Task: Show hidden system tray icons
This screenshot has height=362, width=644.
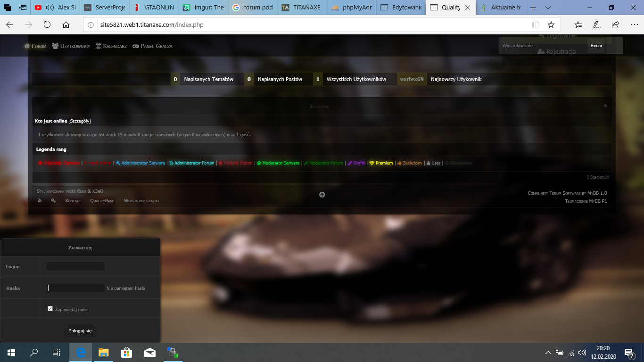Action: [x=548, y=352]
